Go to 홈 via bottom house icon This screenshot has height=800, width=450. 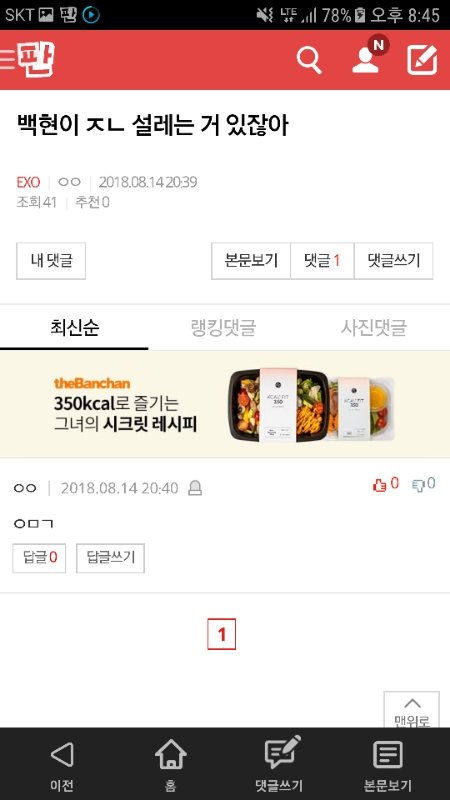coord(170,764)
